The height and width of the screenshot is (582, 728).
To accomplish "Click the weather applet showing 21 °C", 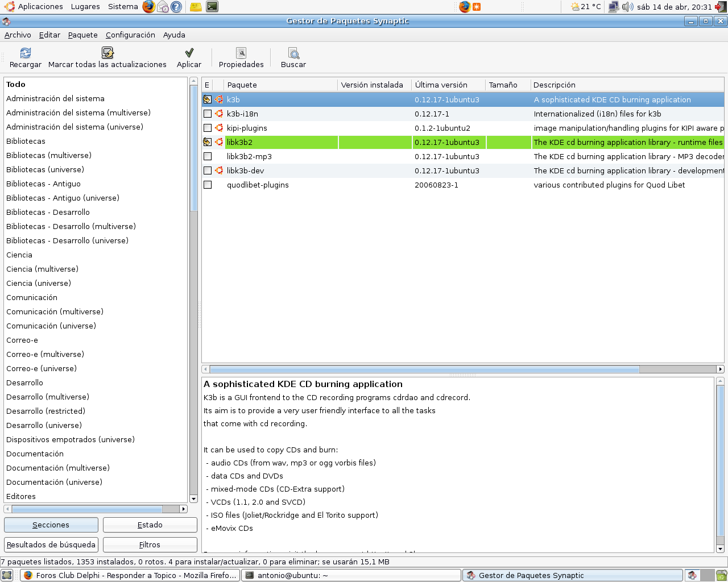I will click(x=586, y=7).
